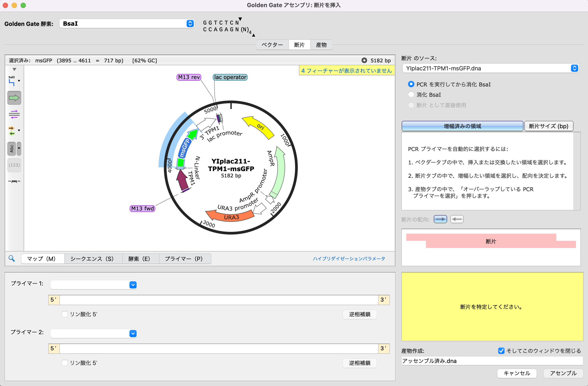Click the アセンブル button
The image size is (588, 386).
(x=563, y=373)
